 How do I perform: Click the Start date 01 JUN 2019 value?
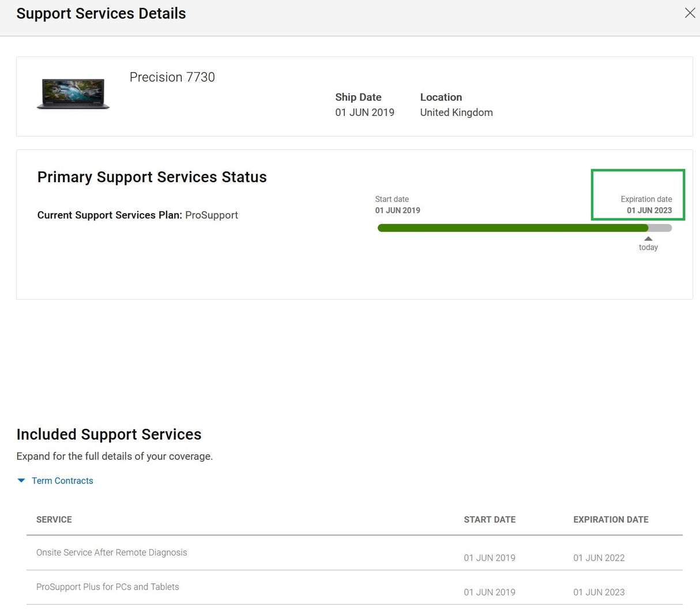(398, 210)
